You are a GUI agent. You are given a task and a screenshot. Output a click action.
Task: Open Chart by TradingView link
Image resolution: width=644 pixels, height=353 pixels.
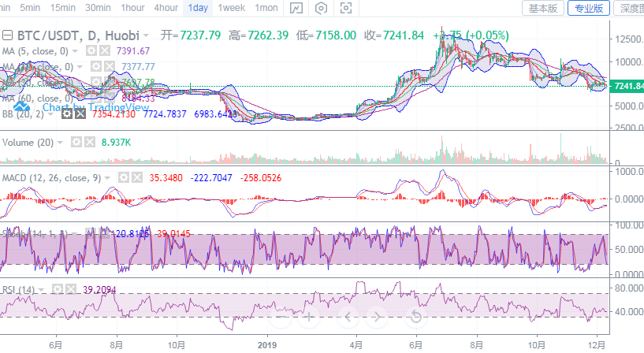pyautogui.click(x=95, y=107)
